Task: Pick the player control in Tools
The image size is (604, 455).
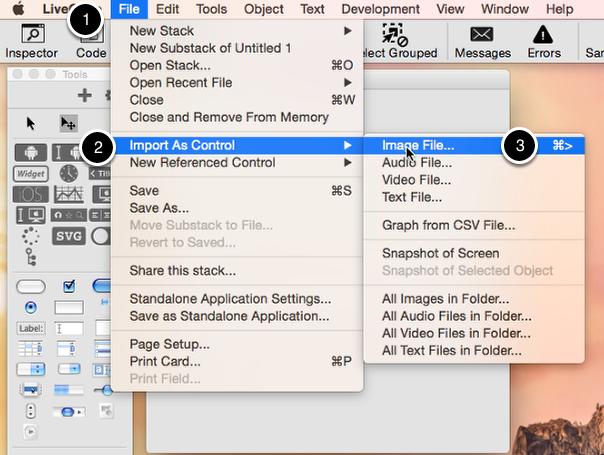Action: pos(30,431)
